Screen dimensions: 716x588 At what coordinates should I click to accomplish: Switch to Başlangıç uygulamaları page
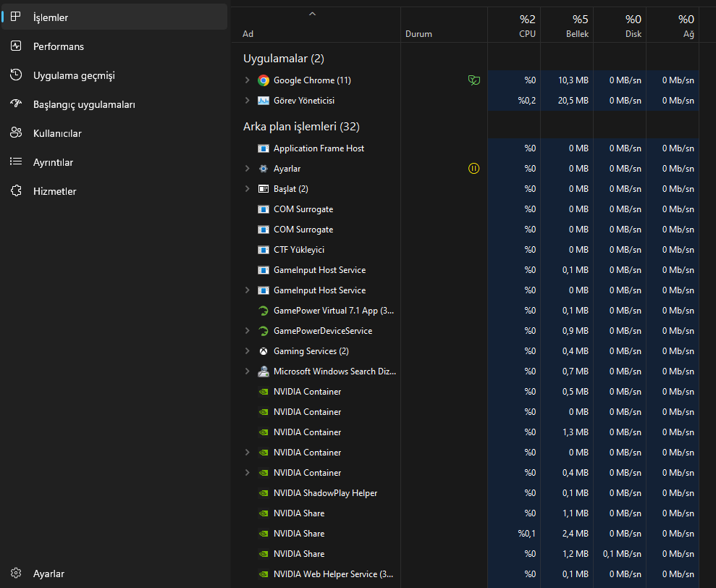click(x=84, y=104)
